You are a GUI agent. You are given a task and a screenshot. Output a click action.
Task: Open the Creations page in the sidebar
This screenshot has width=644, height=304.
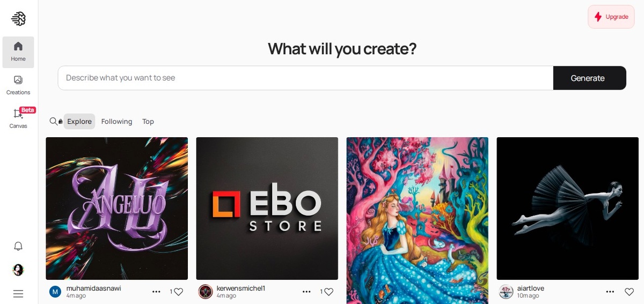[x=18, y=85]
